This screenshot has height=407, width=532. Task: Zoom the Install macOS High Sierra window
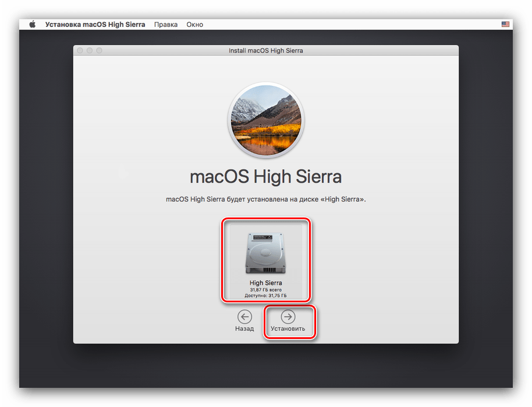(99, 51)
